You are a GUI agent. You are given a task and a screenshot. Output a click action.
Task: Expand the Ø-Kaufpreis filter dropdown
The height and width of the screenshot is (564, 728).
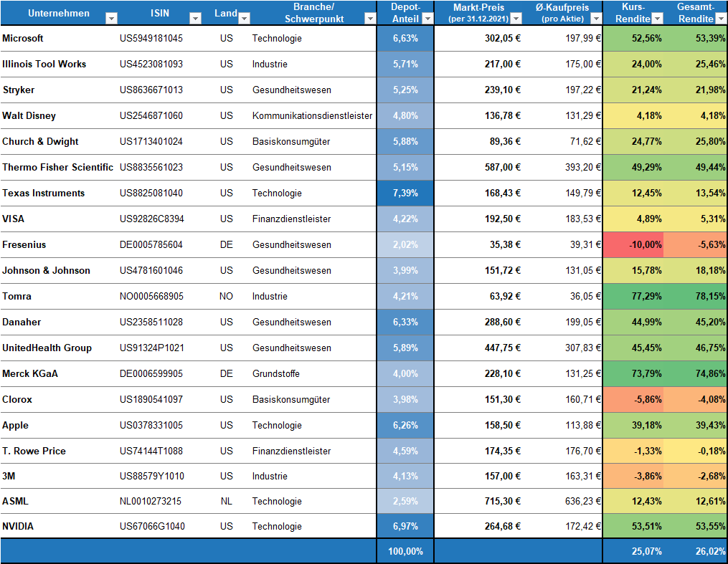(x=596, y=19)
